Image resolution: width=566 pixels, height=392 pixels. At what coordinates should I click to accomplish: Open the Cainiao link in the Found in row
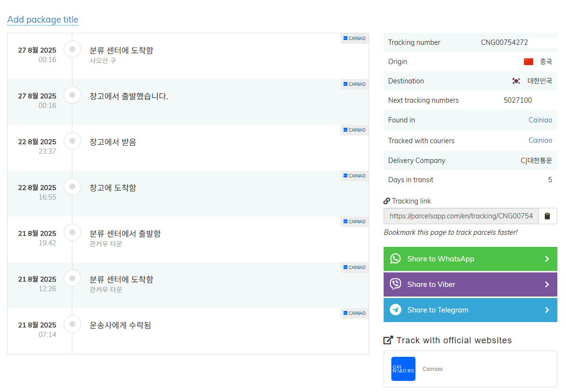tap(540, 120)
